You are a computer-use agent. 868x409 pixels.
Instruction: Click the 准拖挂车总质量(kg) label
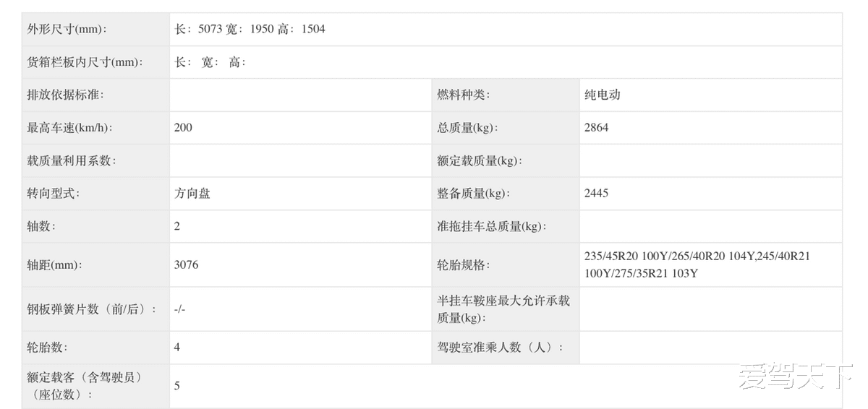492,226
